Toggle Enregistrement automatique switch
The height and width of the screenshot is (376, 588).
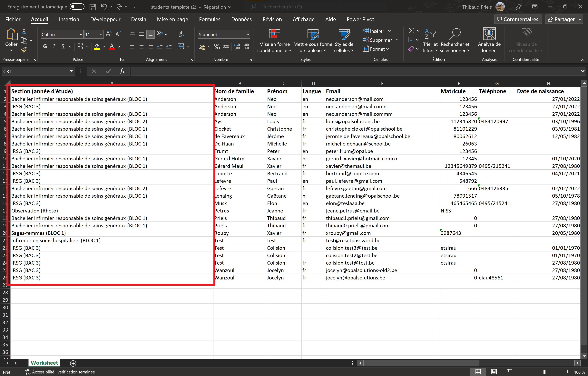(77, 7)
